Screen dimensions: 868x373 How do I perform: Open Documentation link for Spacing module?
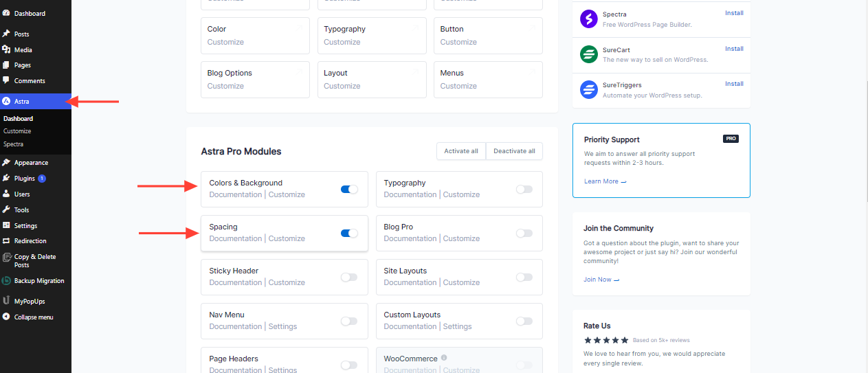pyautogui.click(x=236, y=238)
